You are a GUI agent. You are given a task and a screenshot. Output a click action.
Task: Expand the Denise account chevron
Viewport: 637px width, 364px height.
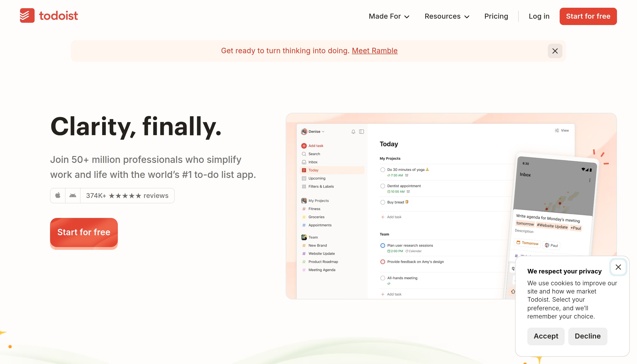coord(323,131)
